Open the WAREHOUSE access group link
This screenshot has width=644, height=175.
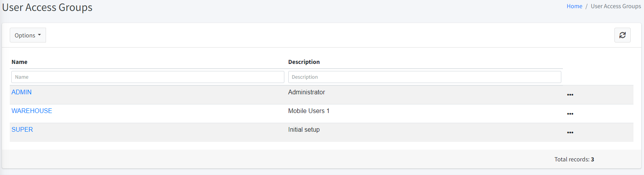coord(32,111)
